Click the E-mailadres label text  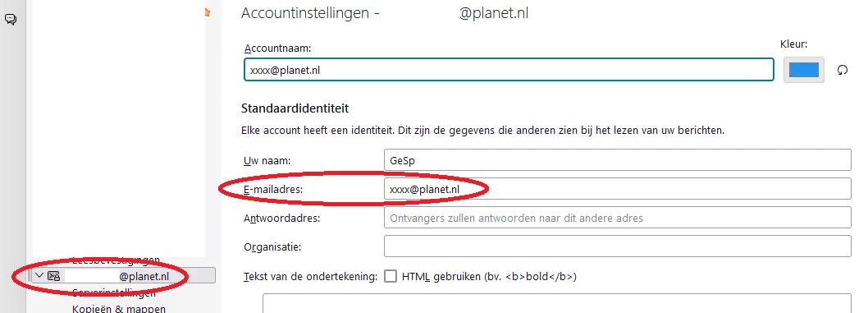coord(275,190)
